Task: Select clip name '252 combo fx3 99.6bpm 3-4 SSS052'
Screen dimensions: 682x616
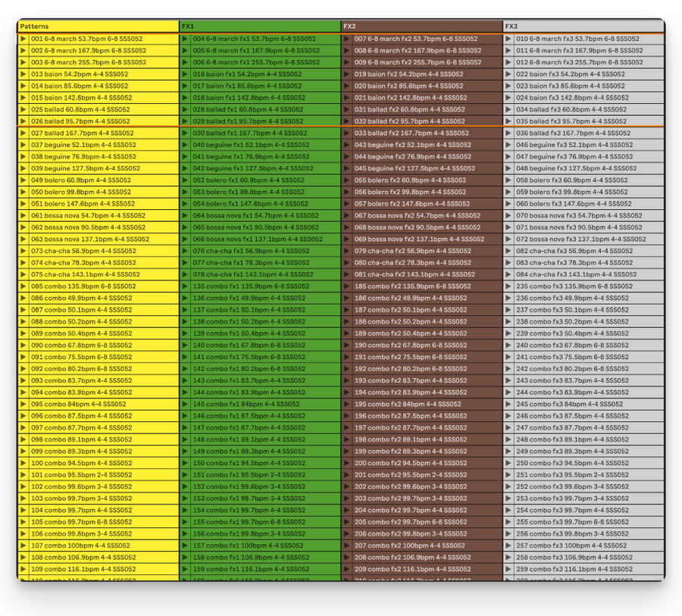Action: point(573,486)
